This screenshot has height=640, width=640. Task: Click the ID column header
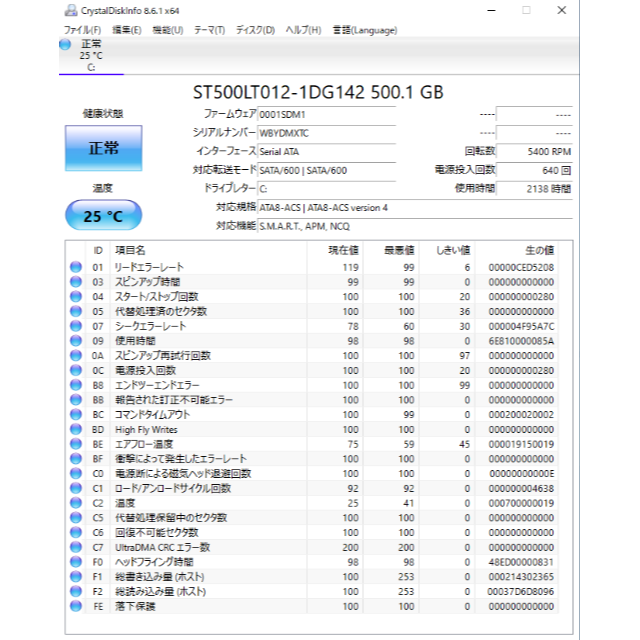[x=98, y=250]
